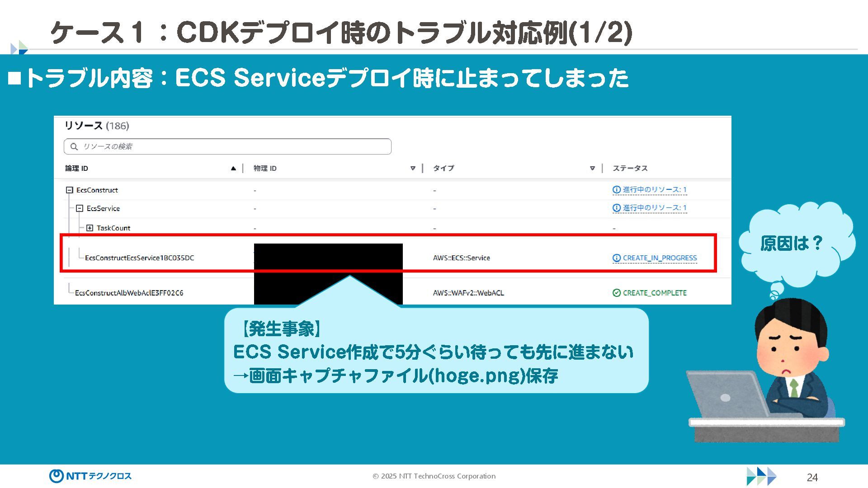Click 進行中のリソース: 1 link for EcsConstruct
Image resolution: width=868 pixels, height=488 pixels.
point(655,190)
